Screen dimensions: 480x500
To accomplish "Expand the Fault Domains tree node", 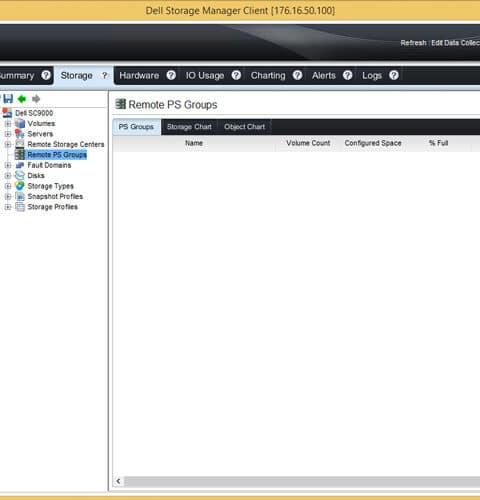I will point(8,165).
